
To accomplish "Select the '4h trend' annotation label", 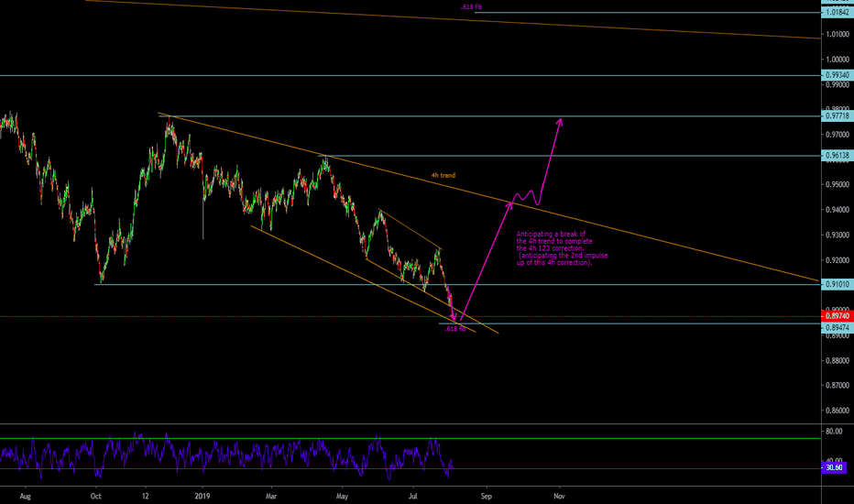I will point(443,175).
